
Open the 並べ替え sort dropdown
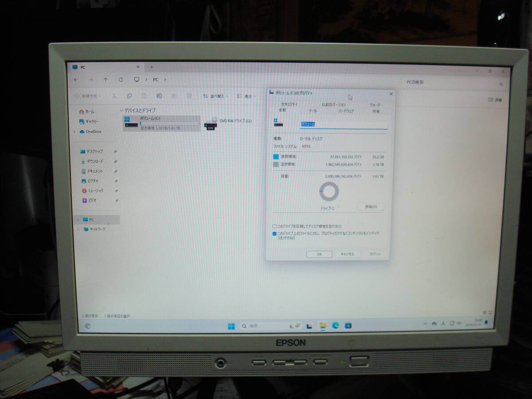point(215,96)
